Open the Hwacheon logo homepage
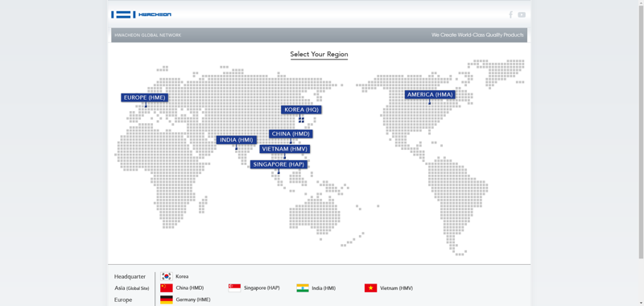Screen dimensions: 644x306 pyautogui.click(x=142, y=14)
